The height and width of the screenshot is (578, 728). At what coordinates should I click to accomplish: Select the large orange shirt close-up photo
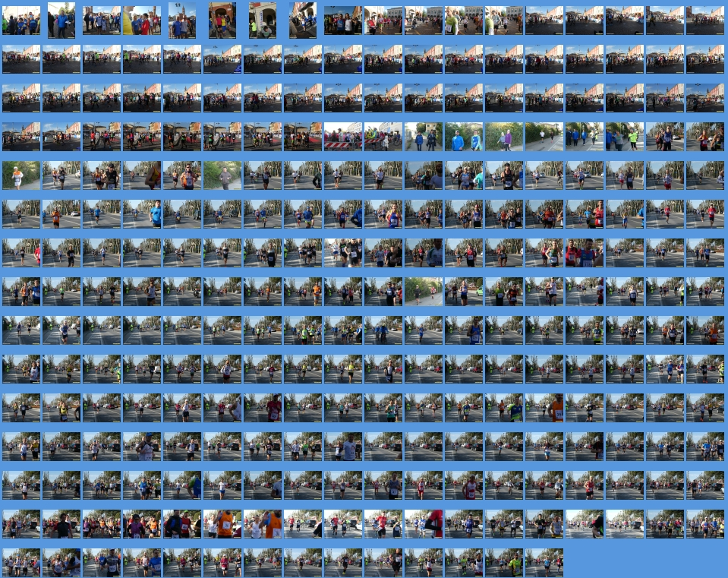[x=222, y=524]
